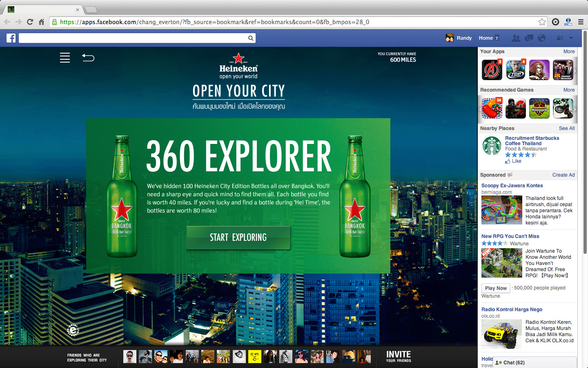
Task: Open the Chat (62) bar
Action: (x=535, y=362)
